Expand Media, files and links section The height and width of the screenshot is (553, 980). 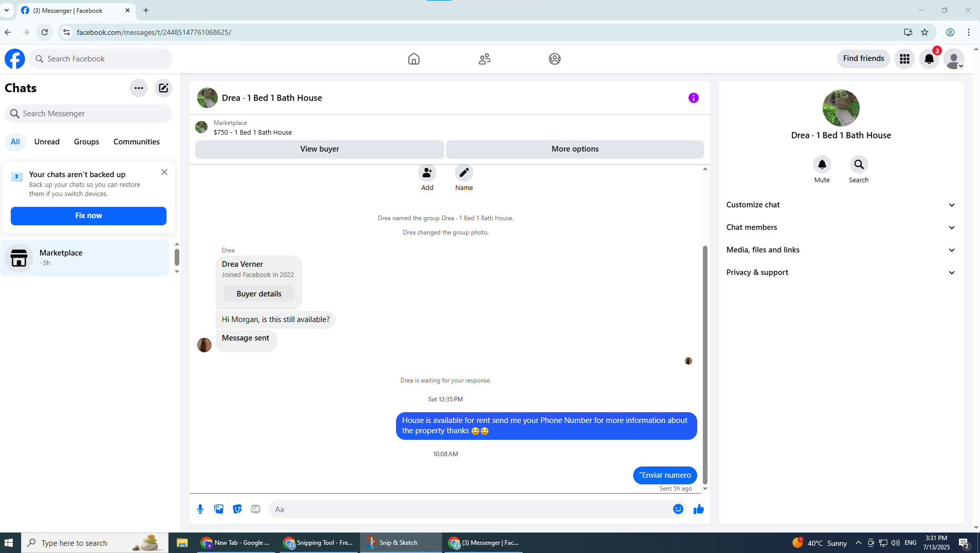click(841, 250)
